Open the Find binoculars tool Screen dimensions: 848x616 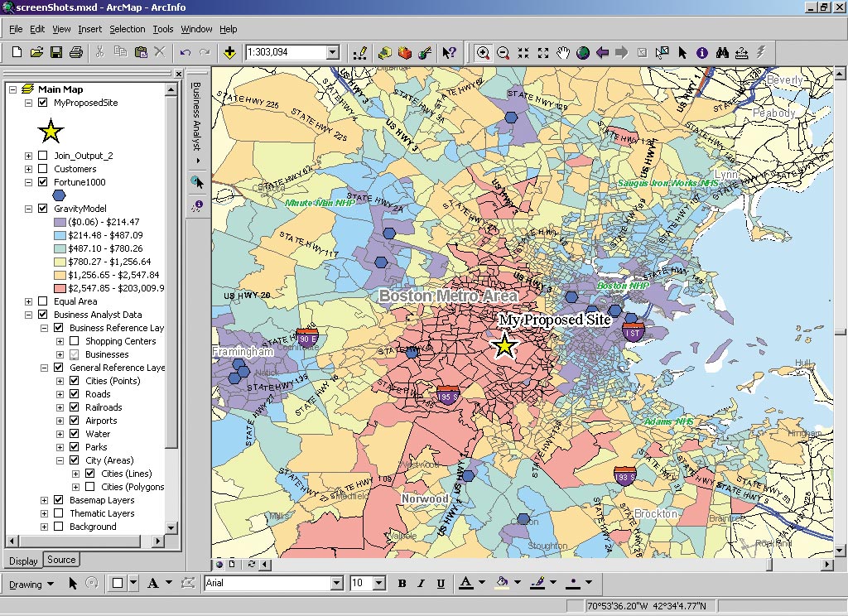point(722,53)
